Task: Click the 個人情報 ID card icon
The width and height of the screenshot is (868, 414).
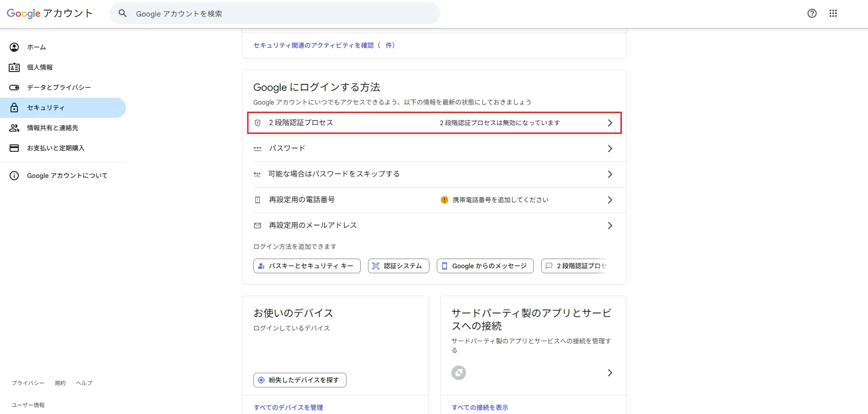Action: tap(14, 67)
